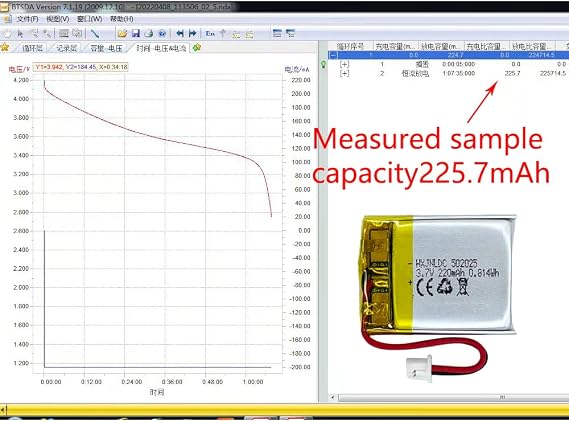
Task: Open the 窗口(W) menu
Action: coord(90,19)
